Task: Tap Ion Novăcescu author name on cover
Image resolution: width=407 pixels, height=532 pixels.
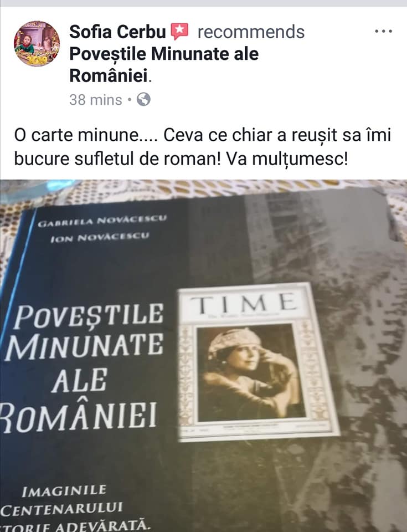Action: [99, 238]
